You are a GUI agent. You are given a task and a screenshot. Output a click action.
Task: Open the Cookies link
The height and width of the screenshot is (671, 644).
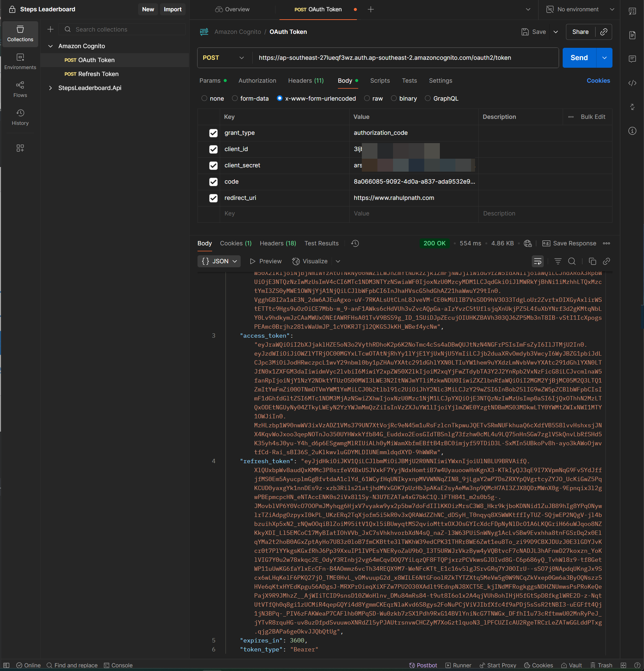[x=598, y=80]
